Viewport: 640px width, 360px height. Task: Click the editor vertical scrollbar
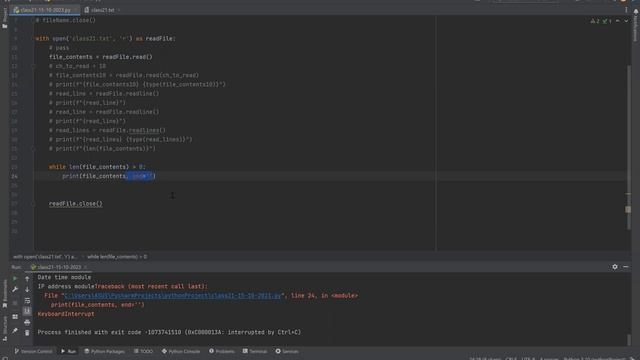pyautogui.click(x=629, y=147)
